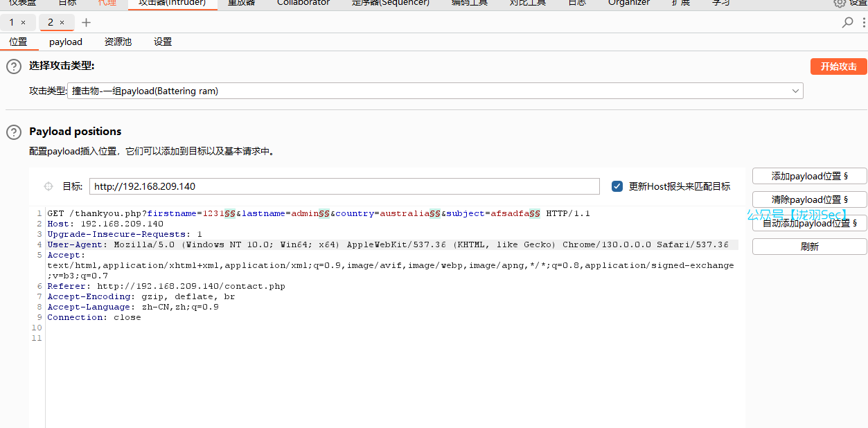Click the help icon beside Payload positions
Screen dimensions: 868x428
13,134
